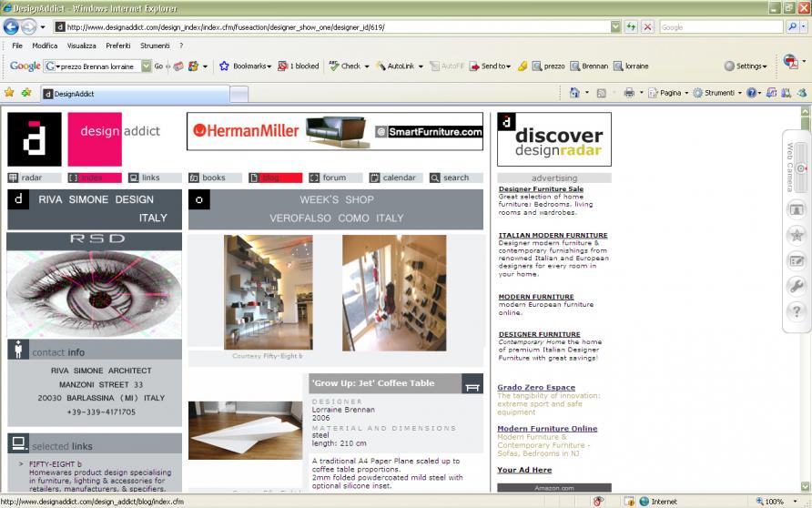Open the Home page icon

point(574,93)
